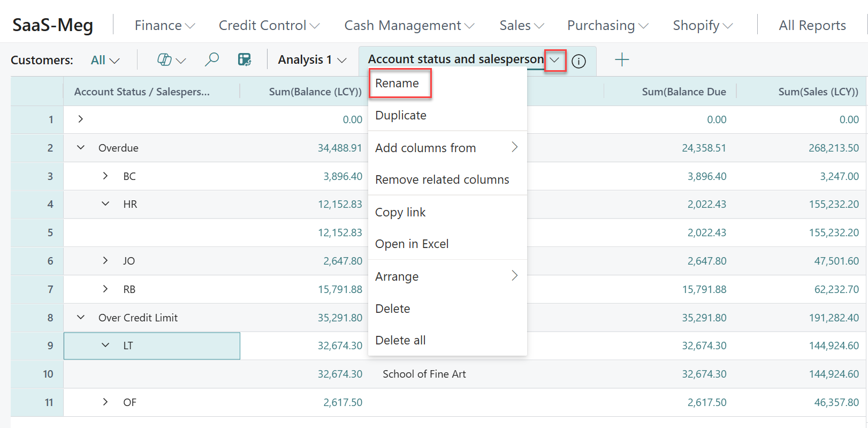Screen dimensions: 868x428
Task: Open the Purchasing menu
Action: coord(607,25)
